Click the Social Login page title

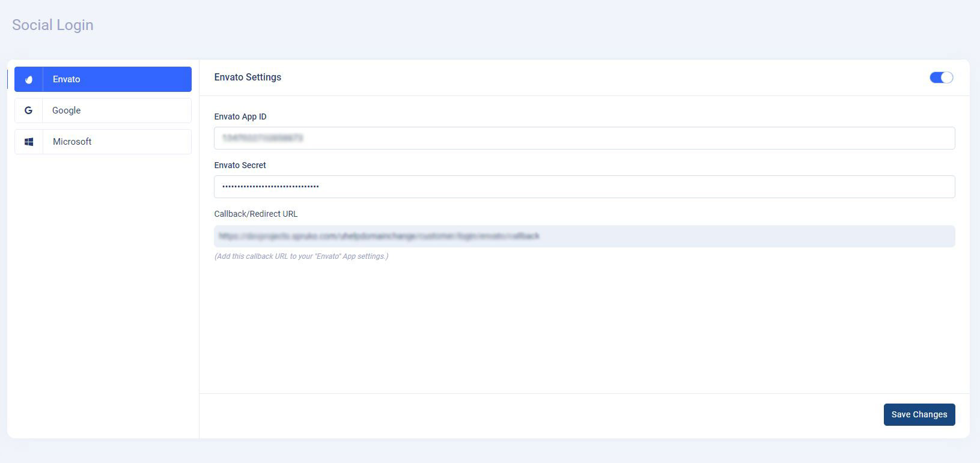coord(53,25)
